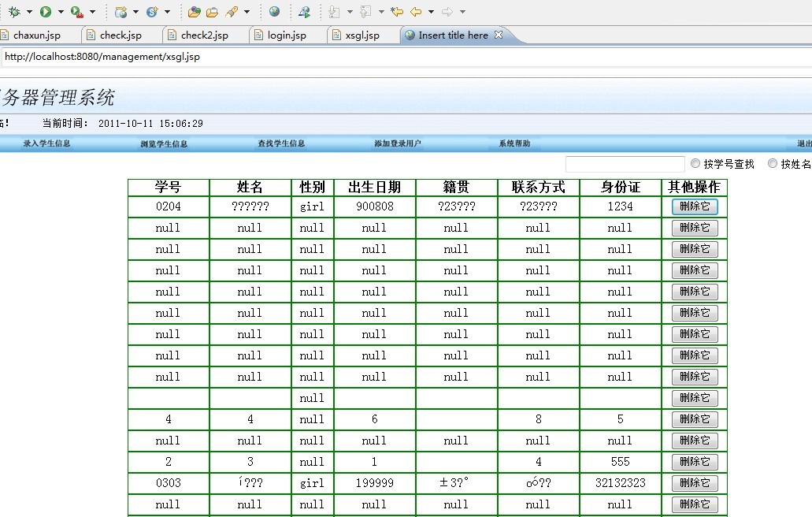Click the Open Task folder icon
The height and width of the screenshot is (517, 812).
(x=213, y=11)
